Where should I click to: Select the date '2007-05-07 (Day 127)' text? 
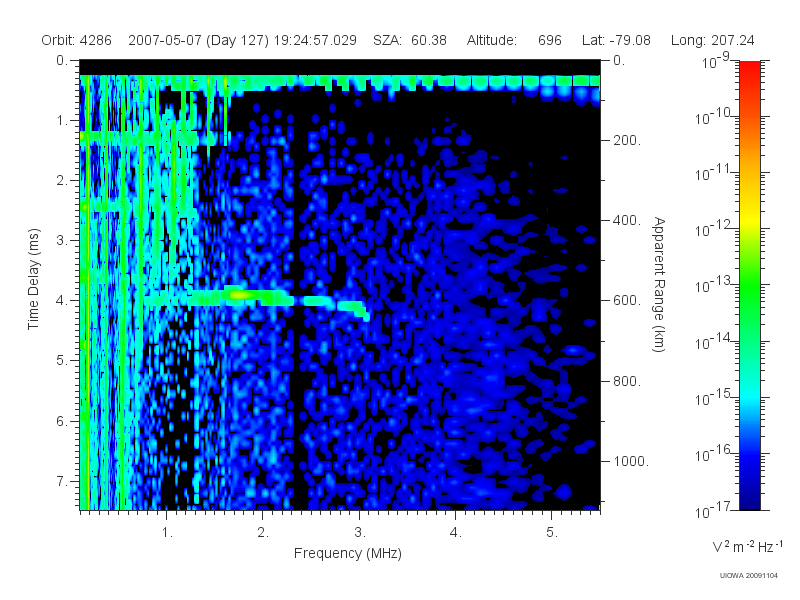click(198, 40)
